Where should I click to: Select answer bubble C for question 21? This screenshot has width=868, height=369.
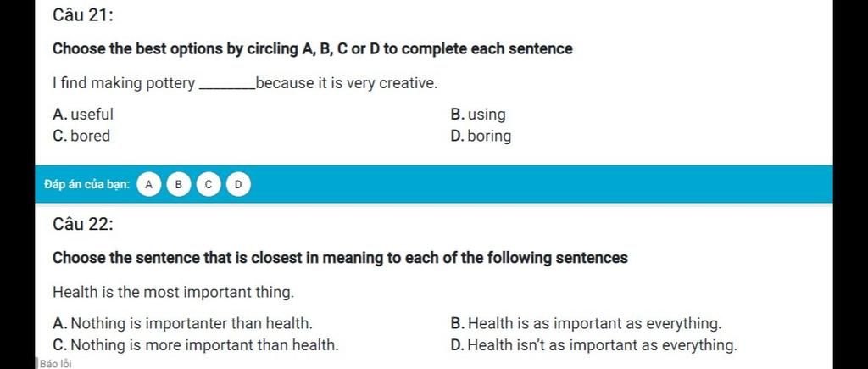coord(209,185)
